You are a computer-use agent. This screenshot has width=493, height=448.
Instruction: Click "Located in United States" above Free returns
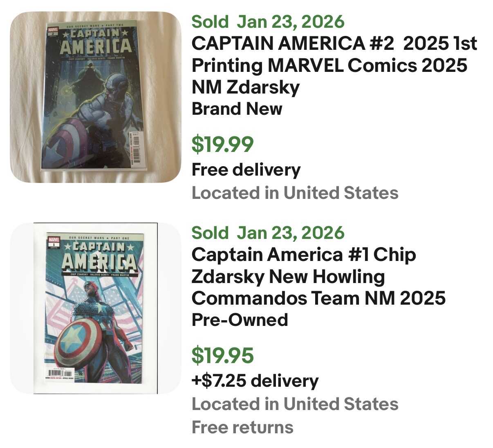point(295,404)
